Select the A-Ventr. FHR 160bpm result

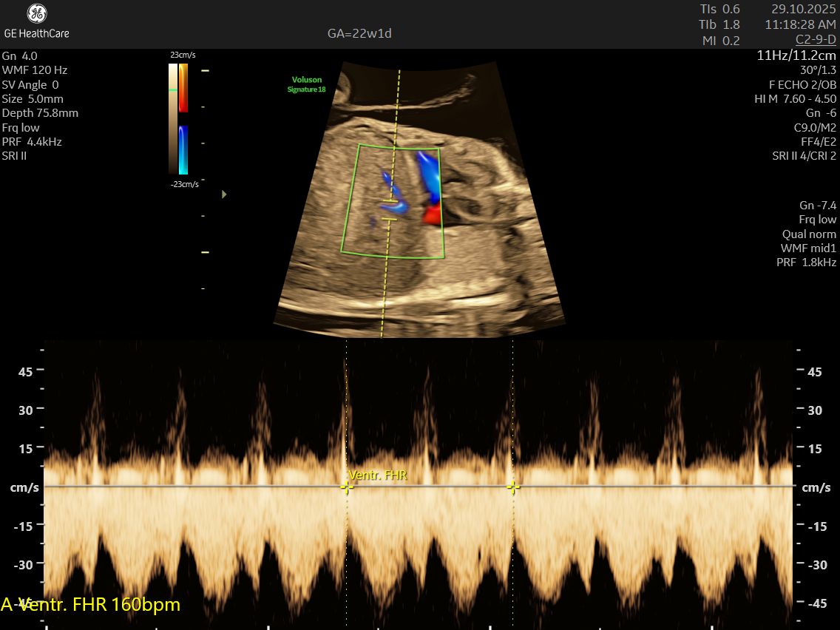(90, 605)
